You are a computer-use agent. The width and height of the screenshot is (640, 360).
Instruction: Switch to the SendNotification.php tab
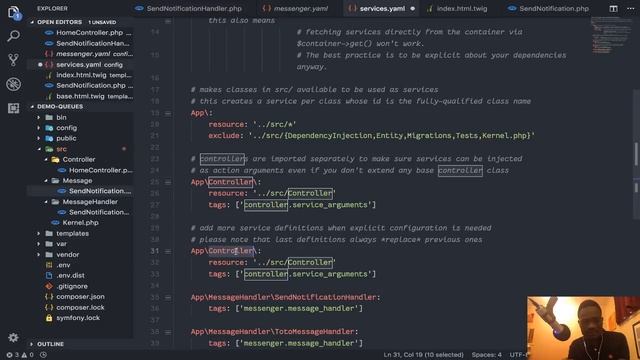(x=548, y=9)
